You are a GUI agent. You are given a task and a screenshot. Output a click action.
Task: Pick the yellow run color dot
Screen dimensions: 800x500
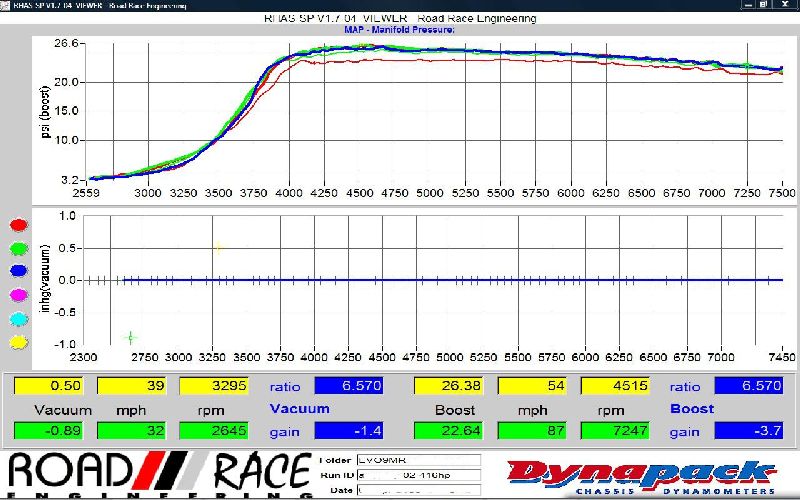(x=17, y=341)
